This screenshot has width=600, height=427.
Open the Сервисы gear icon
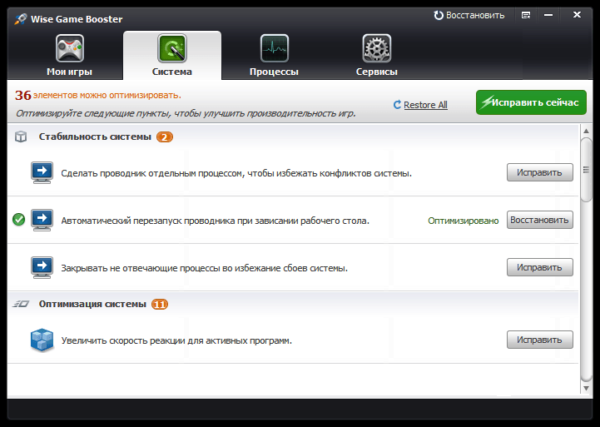coord(377,48)
